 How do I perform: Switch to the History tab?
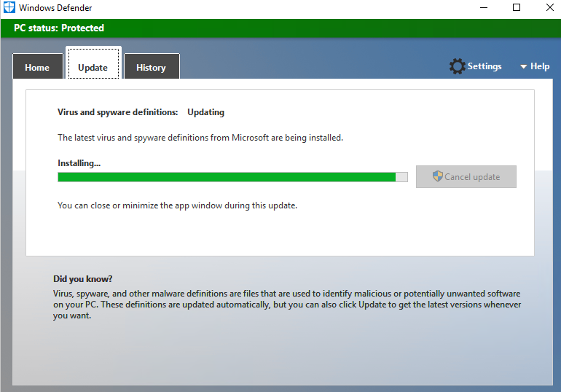(152, 66)
